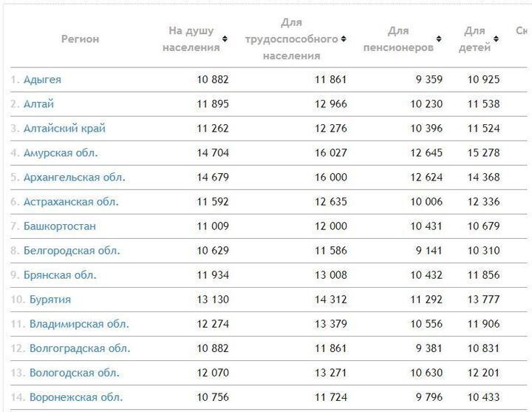Click sort arrows beside На душу населения
Image resolution: width=532 pixels, height=412 pixels.
click(225, 39)
